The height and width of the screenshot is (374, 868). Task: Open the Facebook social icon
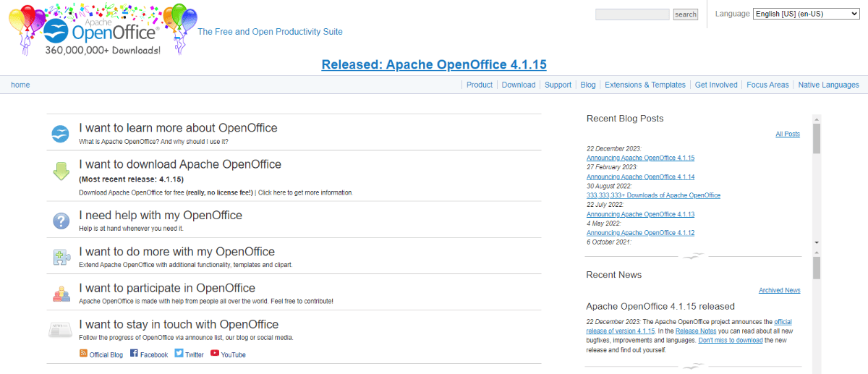(x=134, y=353)
